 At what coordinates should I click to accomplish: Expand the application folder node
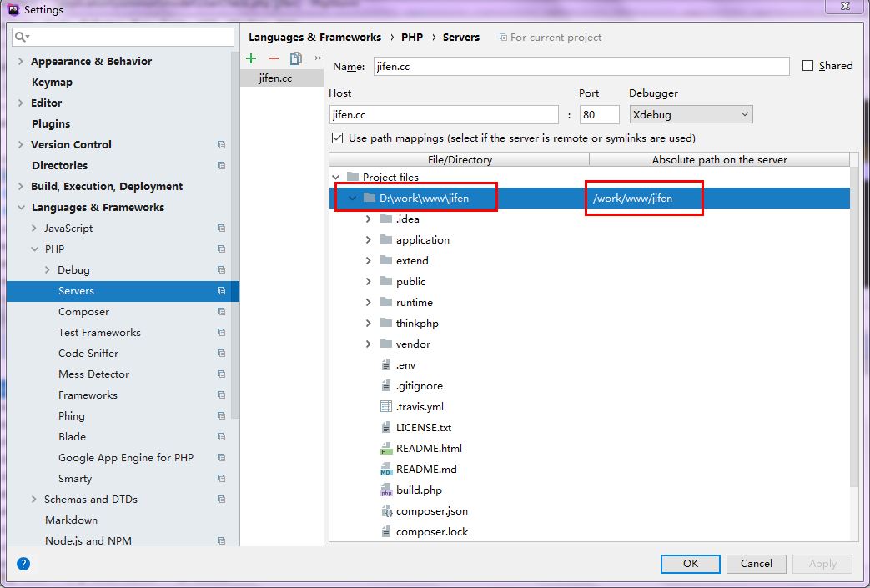point(369,240)
